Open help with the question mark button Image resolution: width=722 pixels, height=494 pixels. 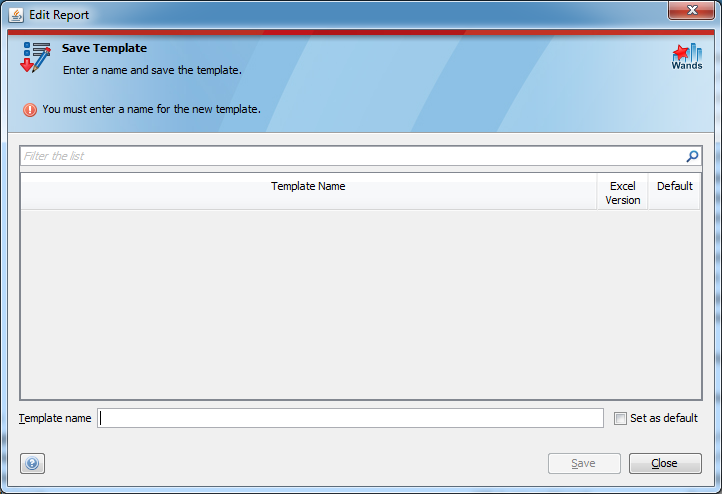(32, 463)
